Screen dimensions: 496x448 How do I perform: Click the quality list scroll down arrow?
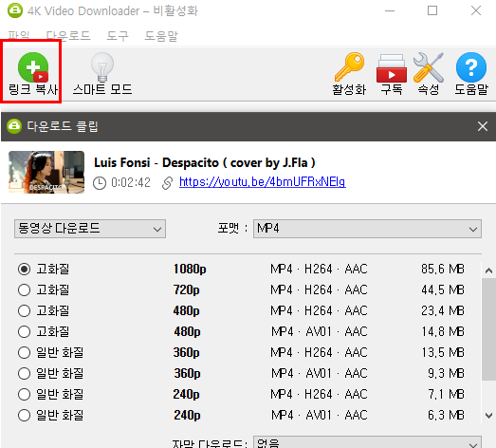point(488,415)
